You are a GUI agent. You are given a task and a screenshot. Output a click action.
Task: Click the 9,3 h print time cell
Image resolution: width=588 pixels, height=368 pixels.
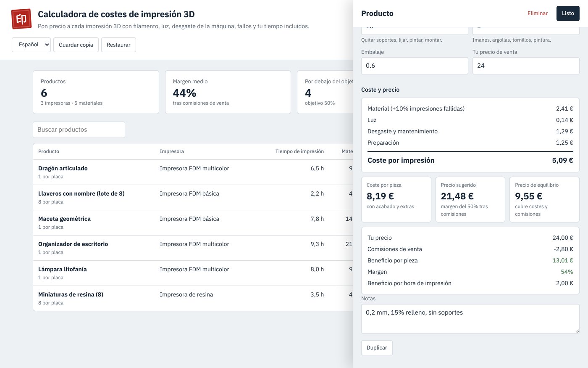click(317, 244)
